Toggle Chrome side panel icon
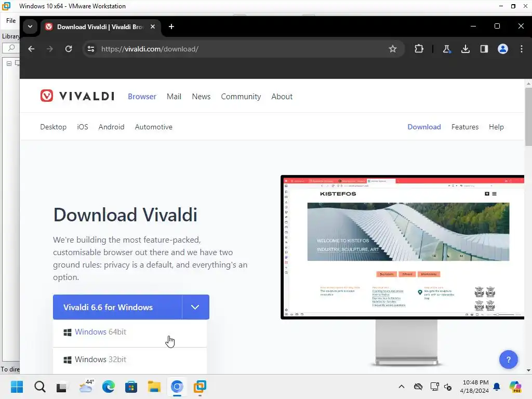The image size is (532, 399). [484, 49]
